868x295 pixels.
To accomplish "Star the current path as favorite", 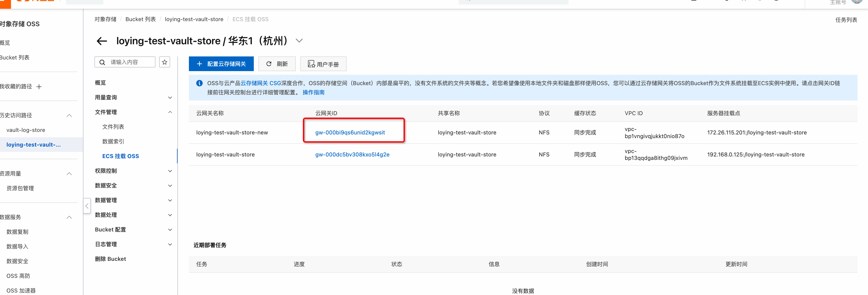I will (164, 62).
